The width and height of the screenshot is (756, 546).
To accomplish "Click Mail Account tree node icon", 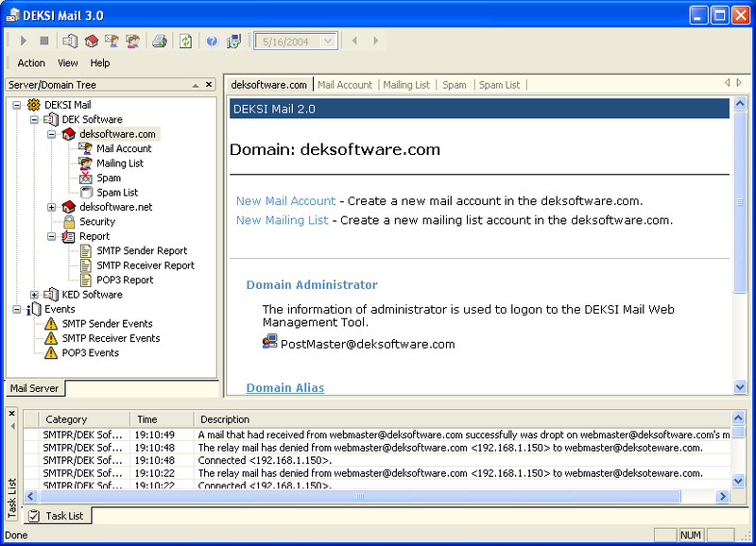I will click(85, 148).
